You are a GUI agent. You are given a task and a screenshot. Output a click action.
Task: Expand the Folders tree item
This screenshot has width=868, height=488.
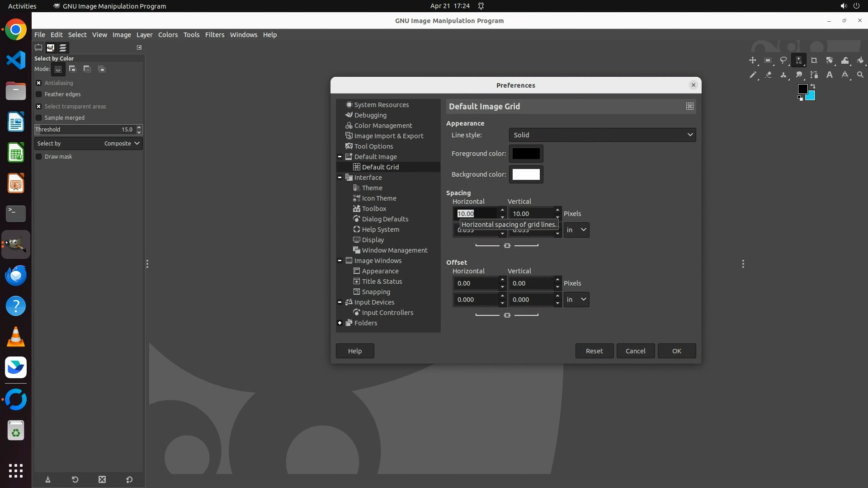pyautogui.click(x=340, y=323)
